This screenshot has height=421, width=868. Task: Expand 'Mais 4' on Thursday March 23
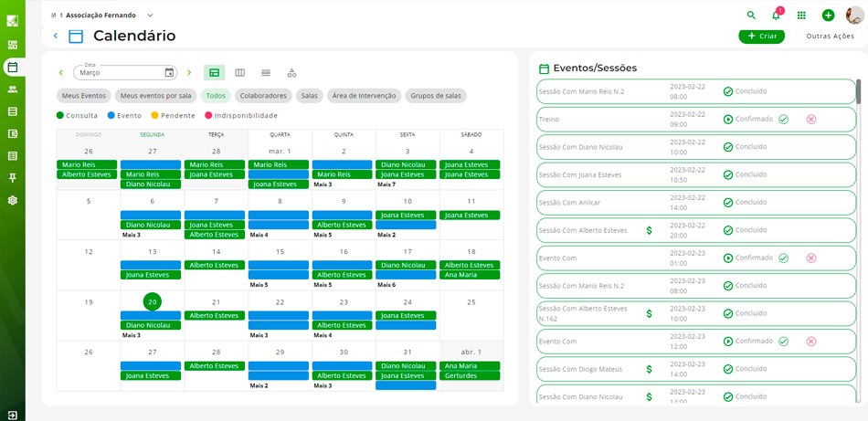pyautogui.click(x=323, y=335)
